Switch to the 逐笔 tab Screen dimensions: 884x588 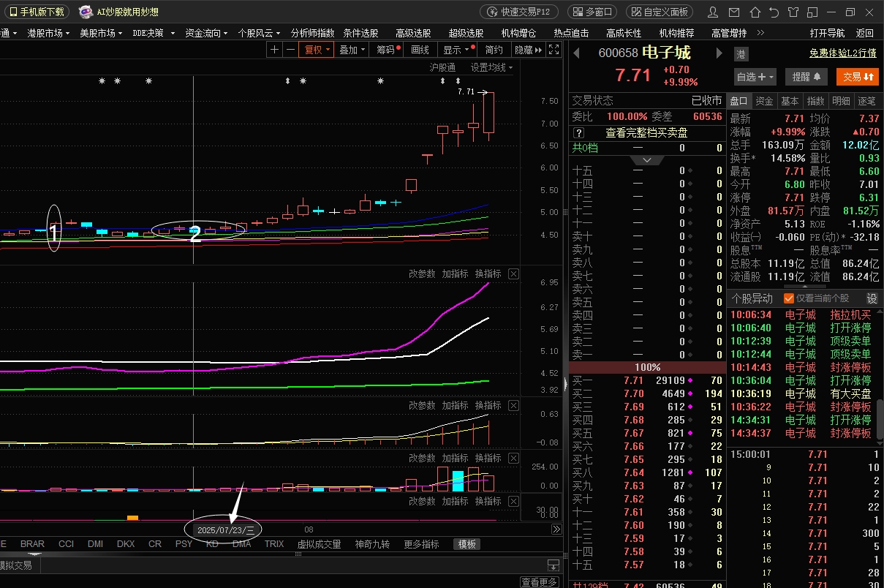click(x=866, y=101)
